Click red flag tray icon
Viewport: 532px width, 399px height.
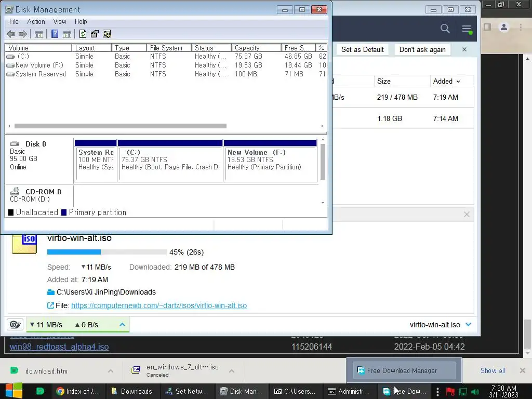pyautogui.click(x=450, y=392)
